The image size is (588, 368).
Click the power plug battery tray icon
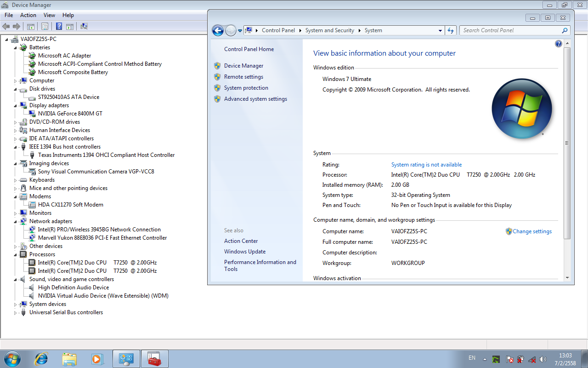[x=520, y=359]
